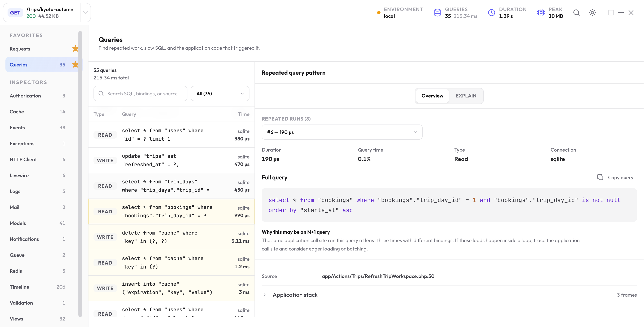
Task: Click the clock Duration icon
Action: pos(492,13)
